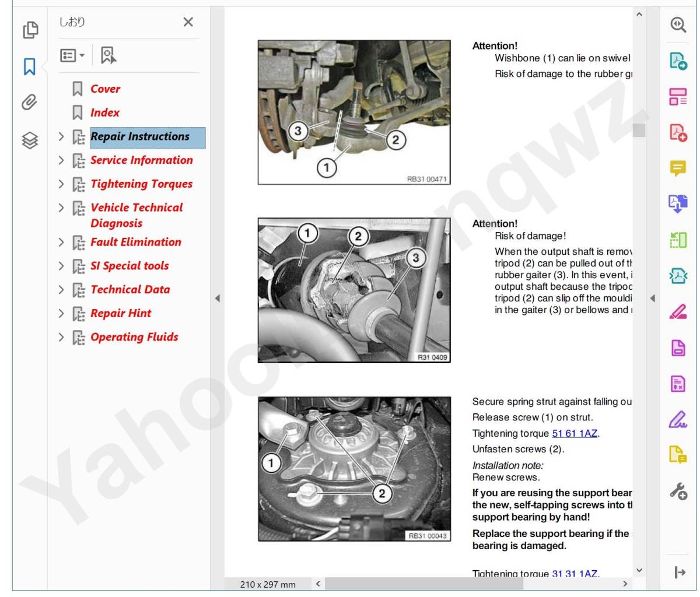Expand the Tightening Torques bookmark

pyautogui.click(x=61, y=184)
